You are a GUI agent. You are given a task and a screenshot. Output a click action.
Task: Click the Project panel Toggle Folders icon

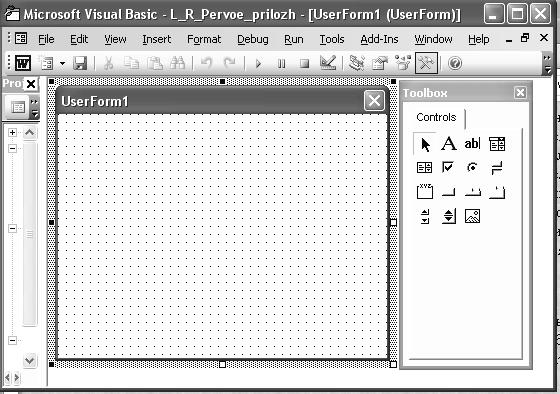pyautogui.click(x=18, y=107)
